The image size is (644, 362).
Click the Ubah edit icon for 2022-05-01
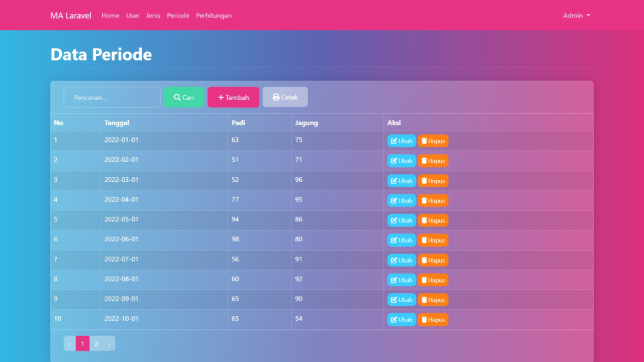click(394, 220)
